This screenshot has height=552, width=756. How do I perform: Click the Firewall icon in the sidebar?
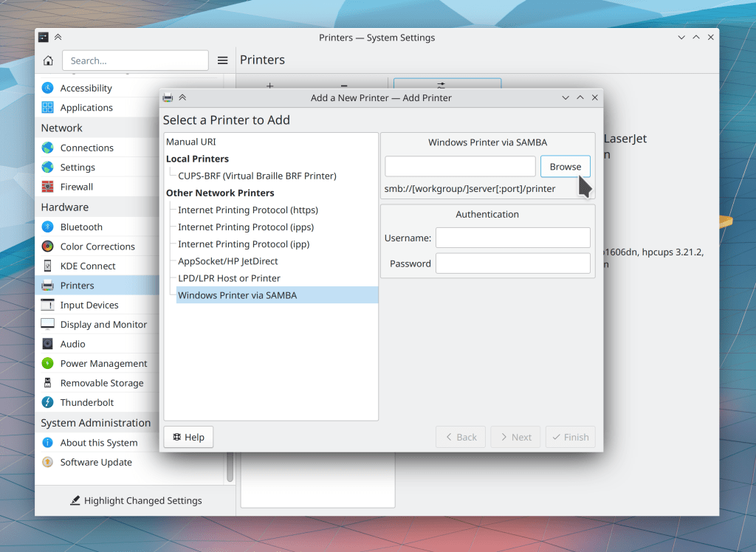click(x=48, y=187)
